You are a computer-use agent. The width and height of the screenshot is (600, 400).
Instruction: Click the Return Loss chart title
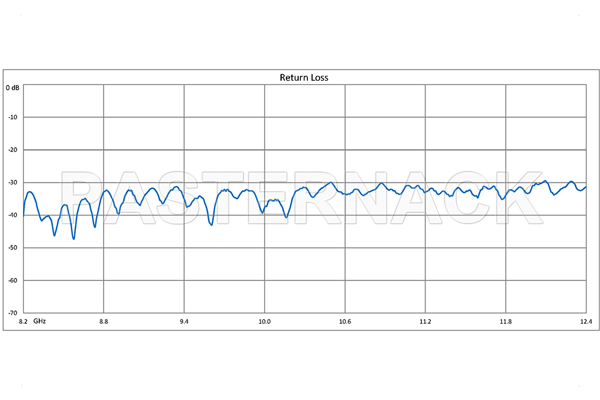tap(301, 76)
